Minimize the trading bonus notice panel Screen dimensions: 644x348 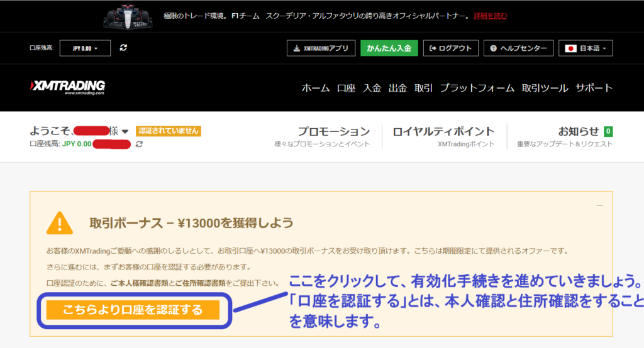pos(599,205)
